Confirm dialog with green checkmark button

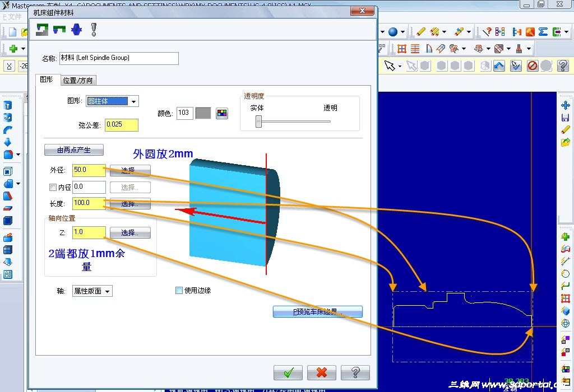tap(288, 372)
